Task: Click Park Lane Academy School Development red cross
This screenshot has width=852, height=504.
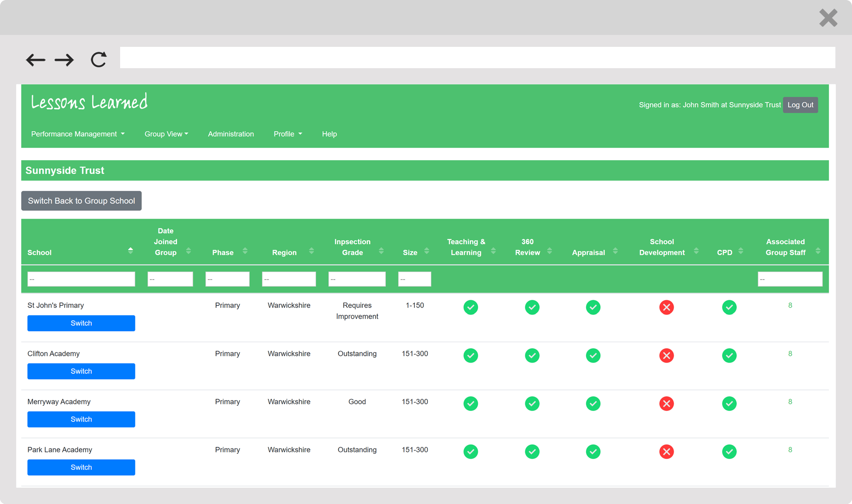Action: click(667, 452)
